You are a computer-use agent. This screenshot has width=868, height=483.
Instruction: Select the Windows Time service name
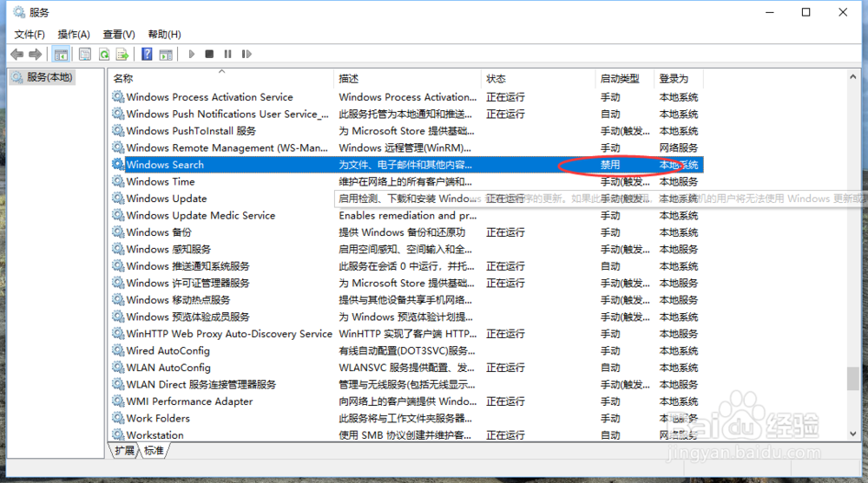coord(161,181)
